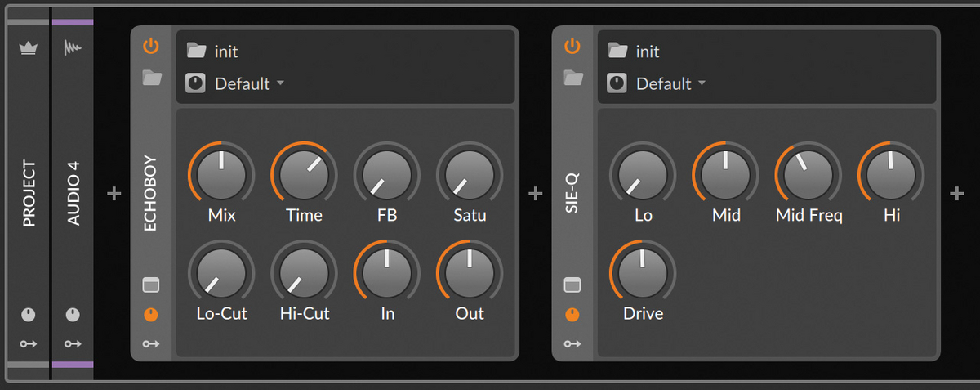The image size is (980, 390).
Task: Click the ECHOBOY Time knob
Action: pos(304,174)
